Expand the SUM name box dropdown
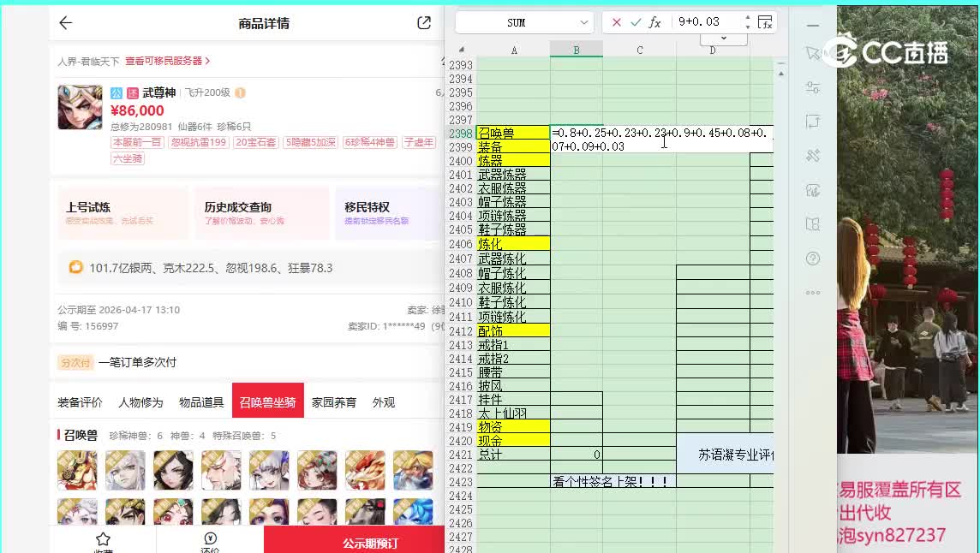Screen dimensions: 980x553 click(x=585, y=22)
